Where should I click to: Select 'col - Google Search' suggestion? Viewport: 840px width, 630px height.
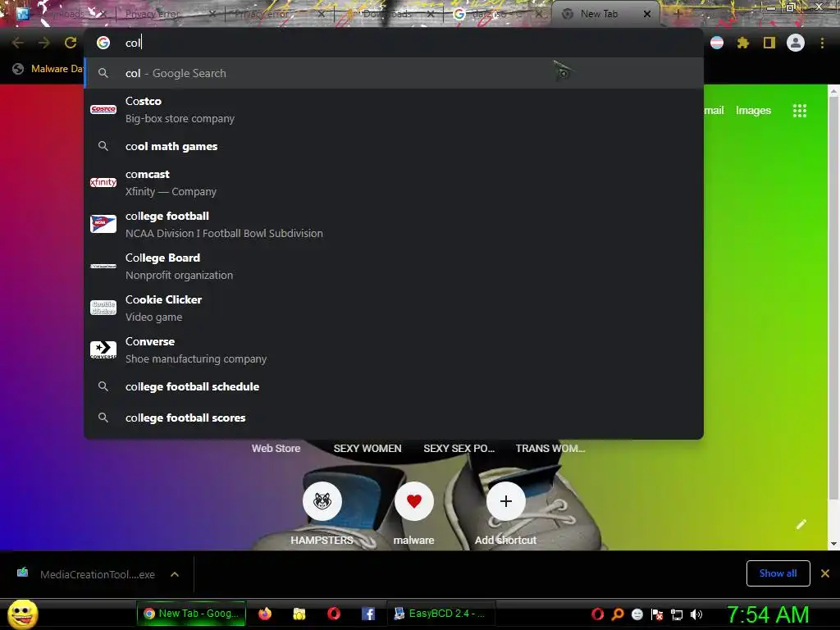pos(394,73)
